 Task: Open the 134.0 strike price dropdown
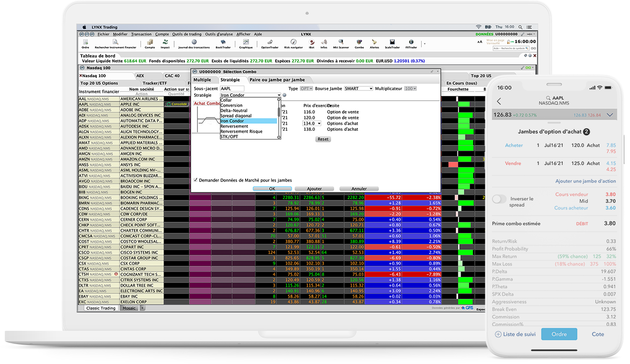312,123
